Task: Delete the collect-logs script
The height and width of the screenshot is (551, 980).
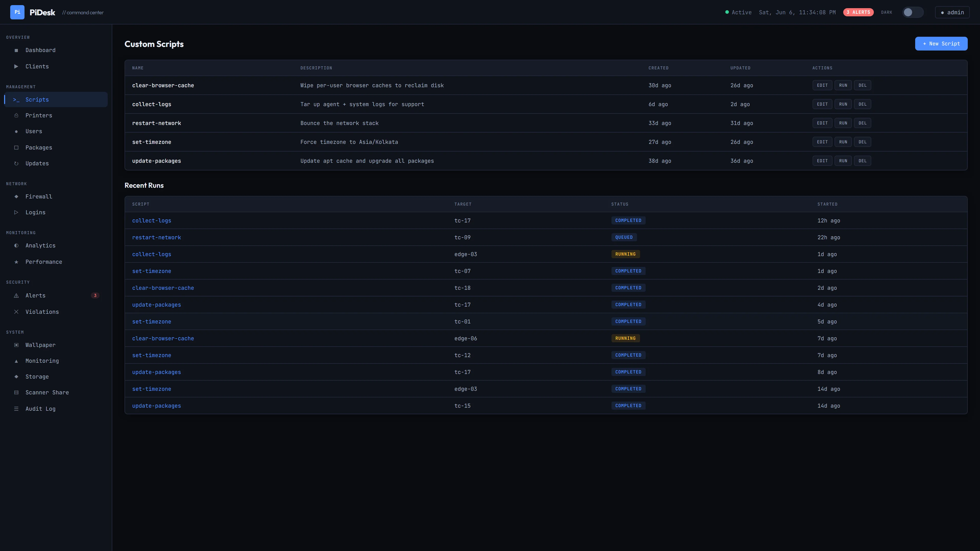Action: click(x=862, y=104)
